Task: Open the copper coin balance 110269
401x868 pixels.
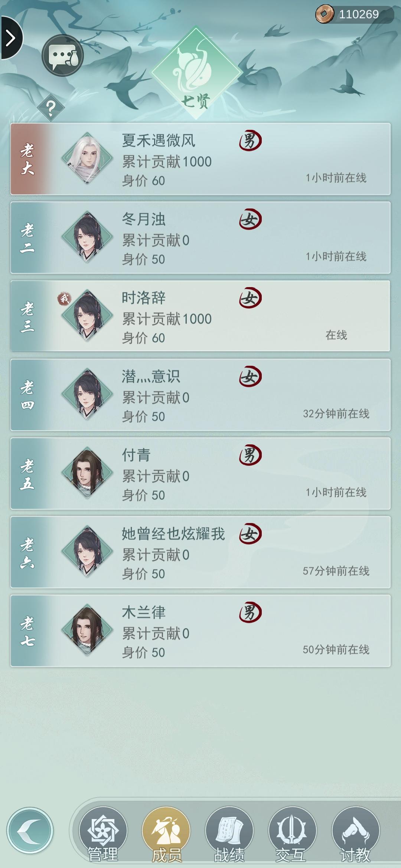Action: [x=353, y=14]
